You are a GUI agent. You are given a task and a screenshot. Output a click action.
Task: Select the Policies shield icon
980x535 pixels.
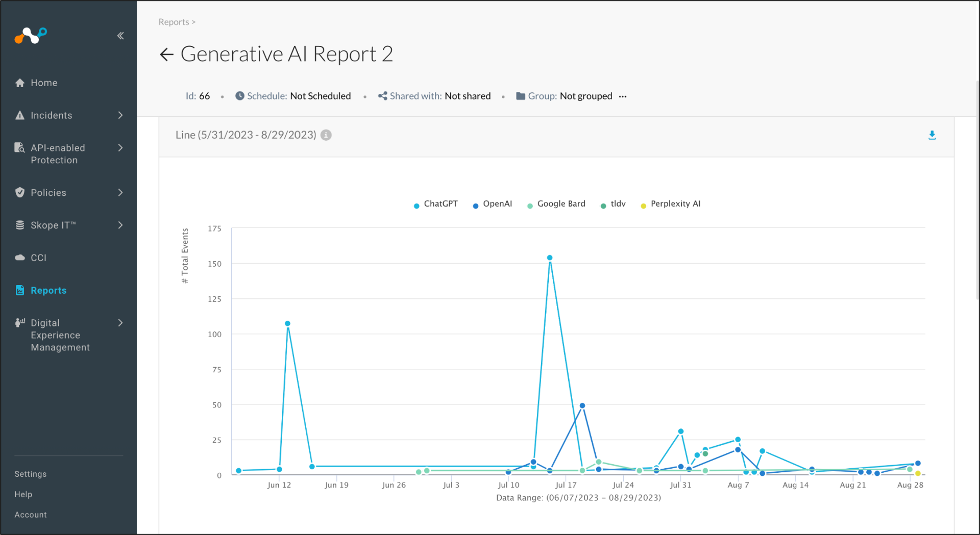click(x=20, y=192)
